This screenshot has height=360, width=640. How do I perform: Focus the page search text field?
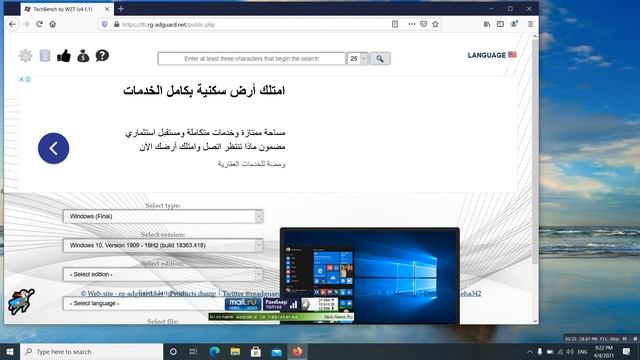coord(251,59)
